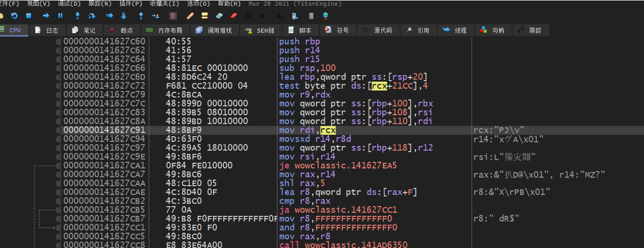Image resolution: width=644 pixels, height=248 pixels.
Task: Click the Run arrow toolbar icon
Action: click(46, 16)
